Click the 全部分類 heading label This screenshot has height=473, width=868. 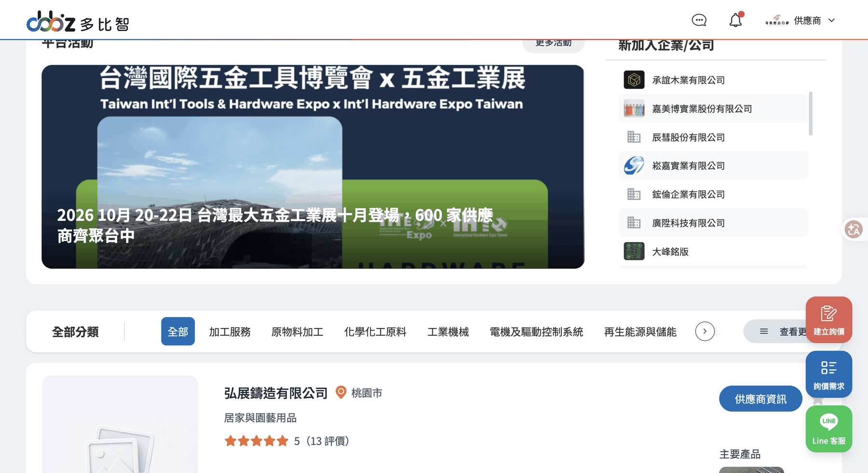coord(75,332)
